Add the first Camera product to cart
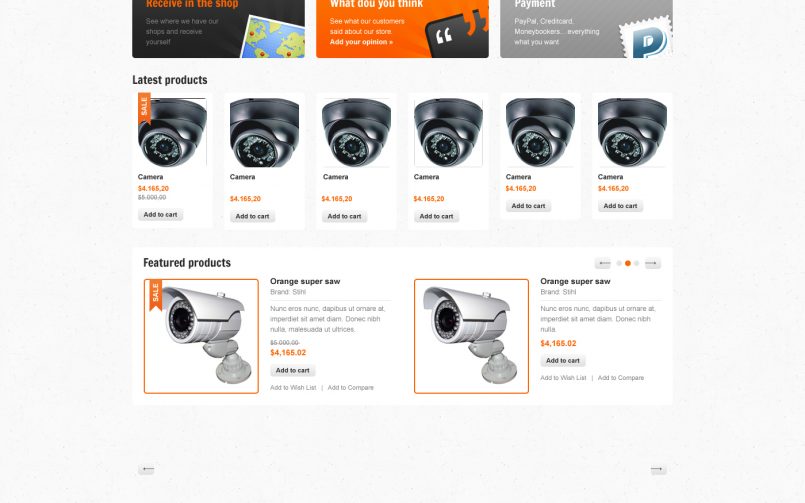 coord(160,215)
